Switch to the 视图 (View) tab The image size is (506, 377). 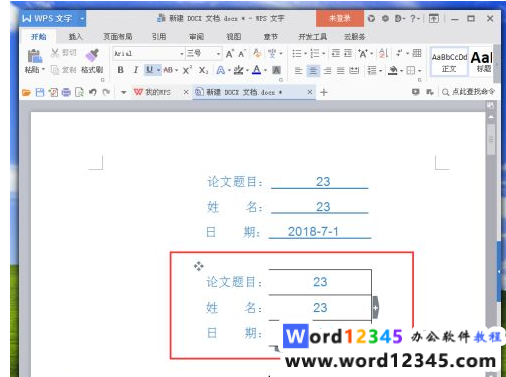click(234, 37)
